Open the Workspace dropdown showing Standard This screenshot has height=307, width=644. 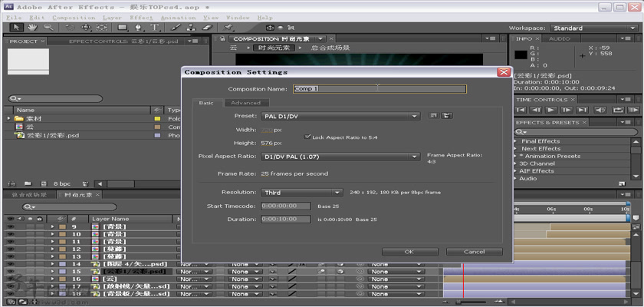point(594,28)
